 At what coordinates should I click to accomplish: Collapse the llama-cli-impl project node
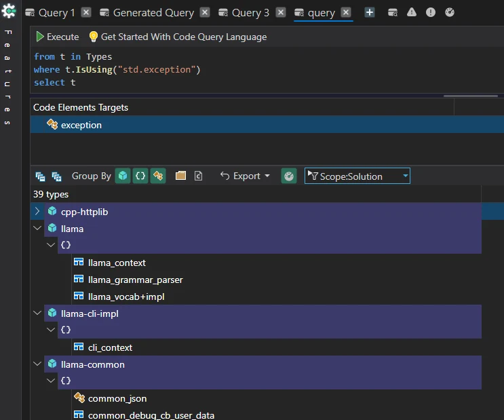coord(37,313)
